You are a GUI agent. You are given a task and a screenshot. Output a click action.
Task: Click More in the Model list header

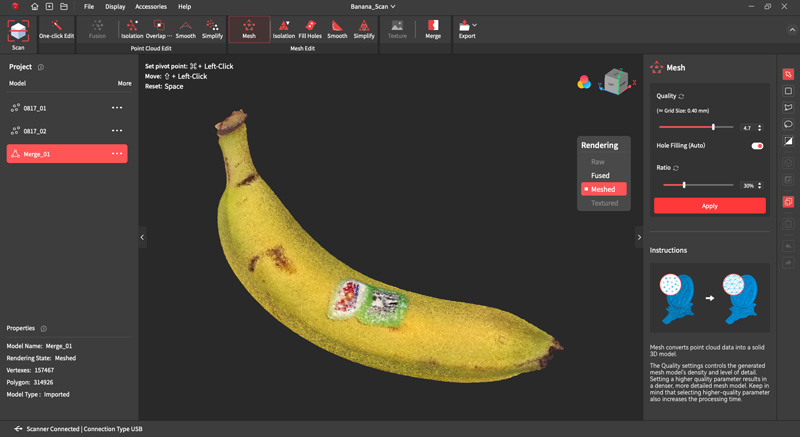(124, 83)
